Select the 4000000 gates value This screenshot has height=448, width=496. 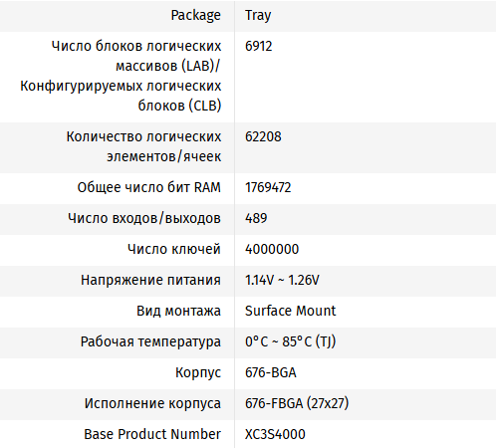(272, 249)
